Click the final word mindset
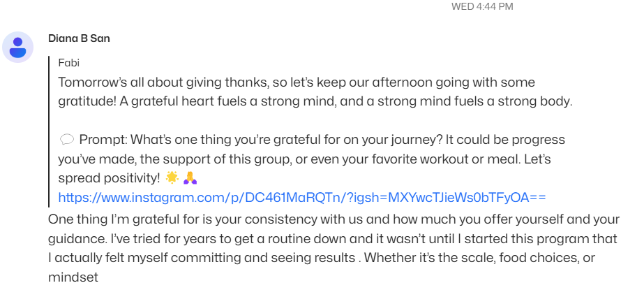This screenshot has height=283, width=644. 73,277
